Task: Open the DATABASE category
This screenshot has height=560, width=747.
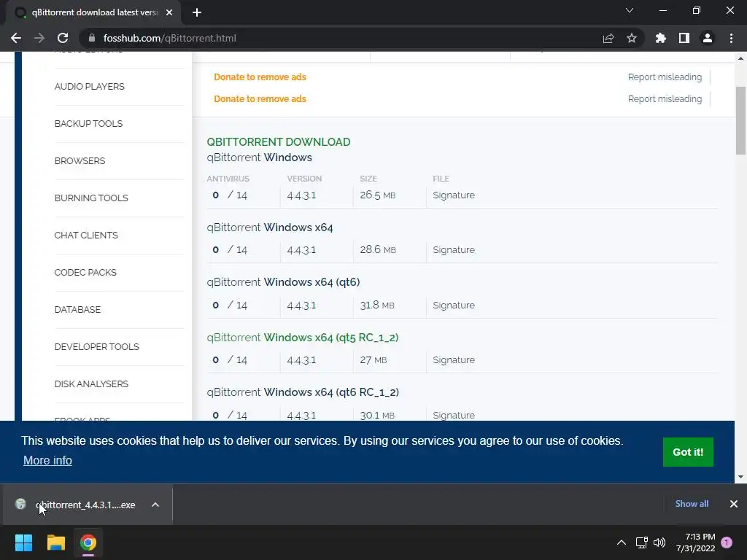Action: coord(77,309)
